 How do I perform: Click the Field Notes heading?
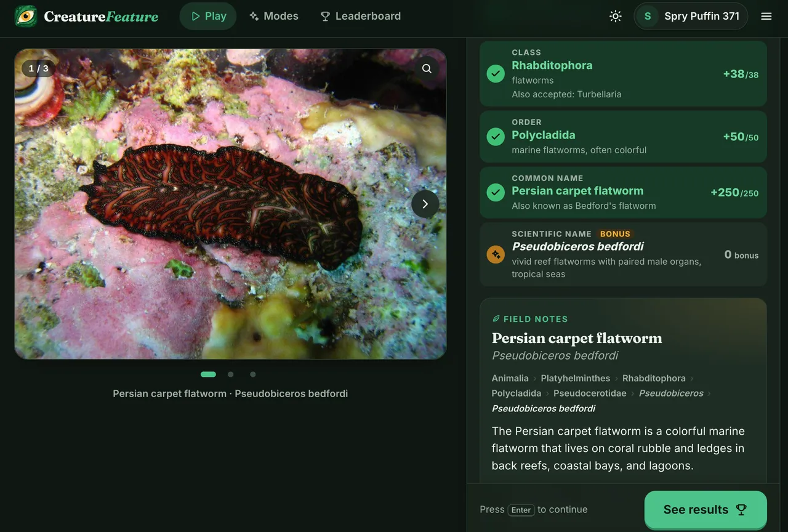click(x=530, y=319)
